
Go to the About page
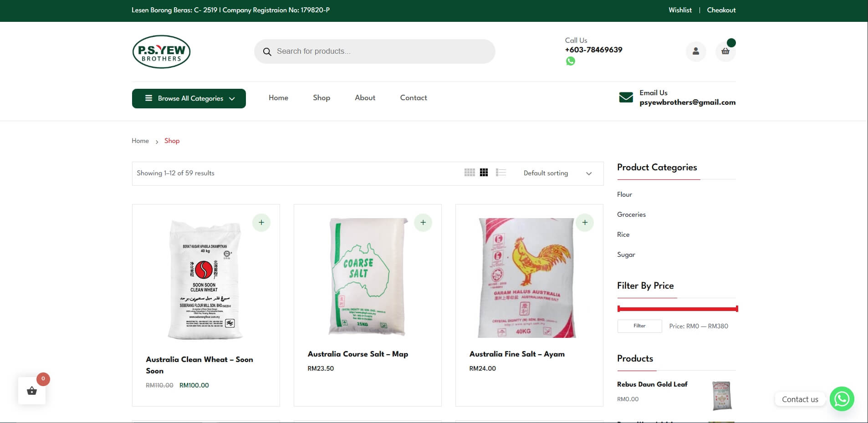[365, 98]
